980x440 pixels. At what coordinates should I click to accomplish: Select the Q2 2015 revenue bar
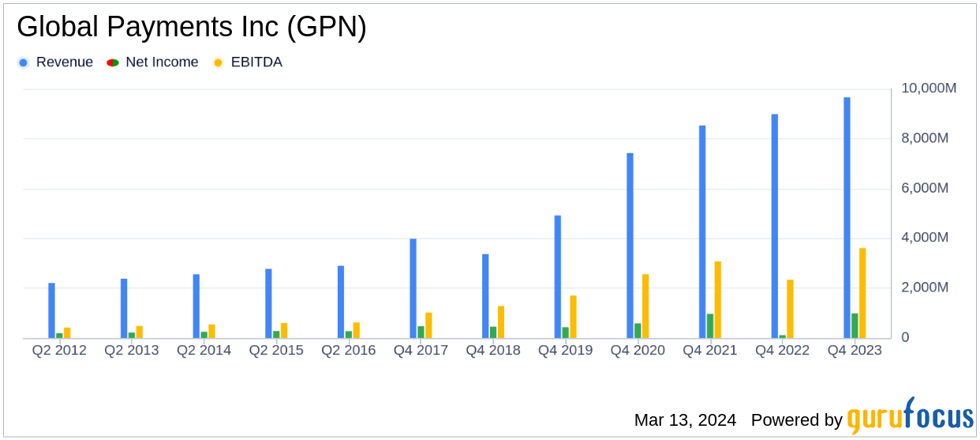coord(268,303)
